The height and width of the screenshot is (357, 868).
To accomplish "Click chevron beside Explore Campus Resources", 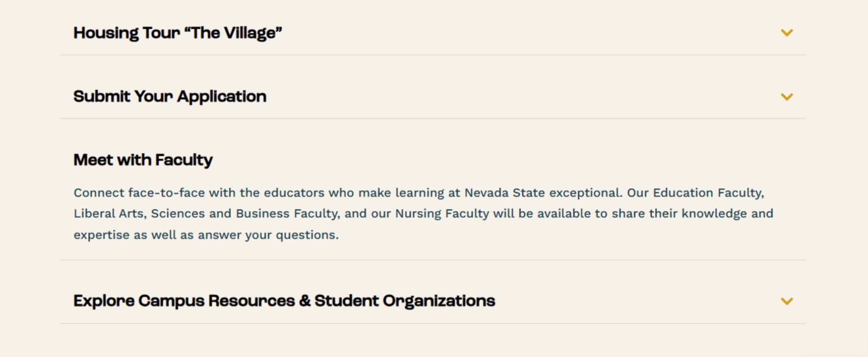I will tap(787, 301).
